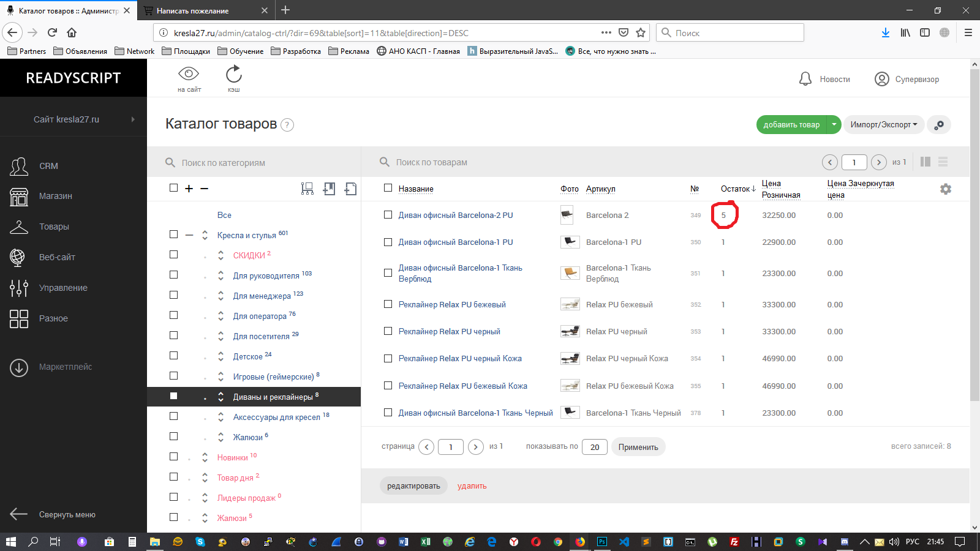This screenshot has height=551, width=980.
Task: Click the 'редактировать' button
Action: [x=413, y=486]
